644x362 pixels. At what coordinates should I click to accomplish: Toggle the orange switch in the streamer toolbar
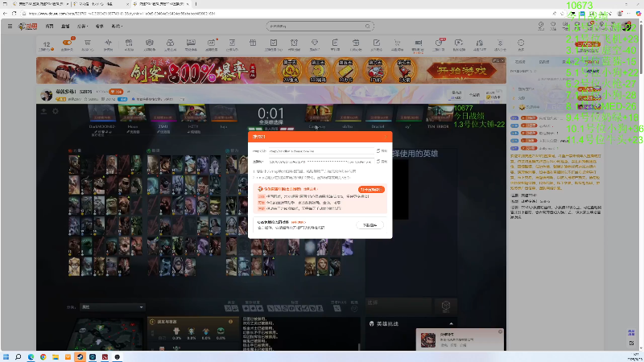pyautogui.click(x=67, y=43)
